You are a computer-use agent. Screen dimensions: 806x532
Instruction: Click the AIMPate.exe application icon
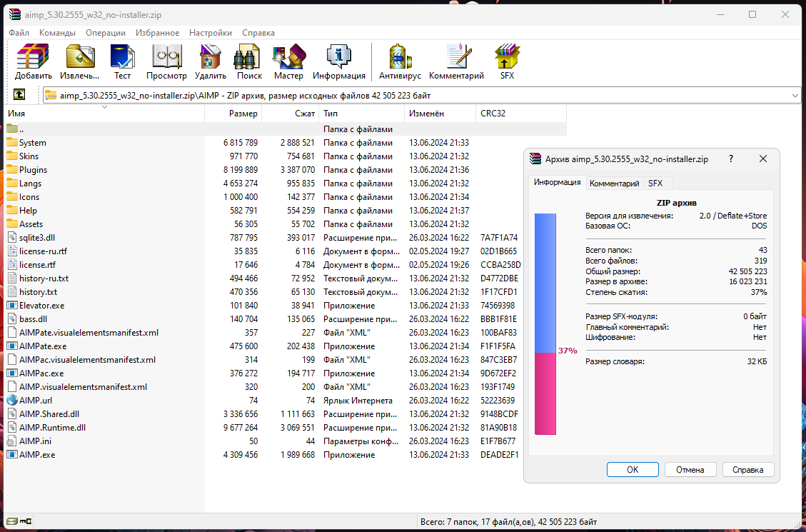pos(12,346)
